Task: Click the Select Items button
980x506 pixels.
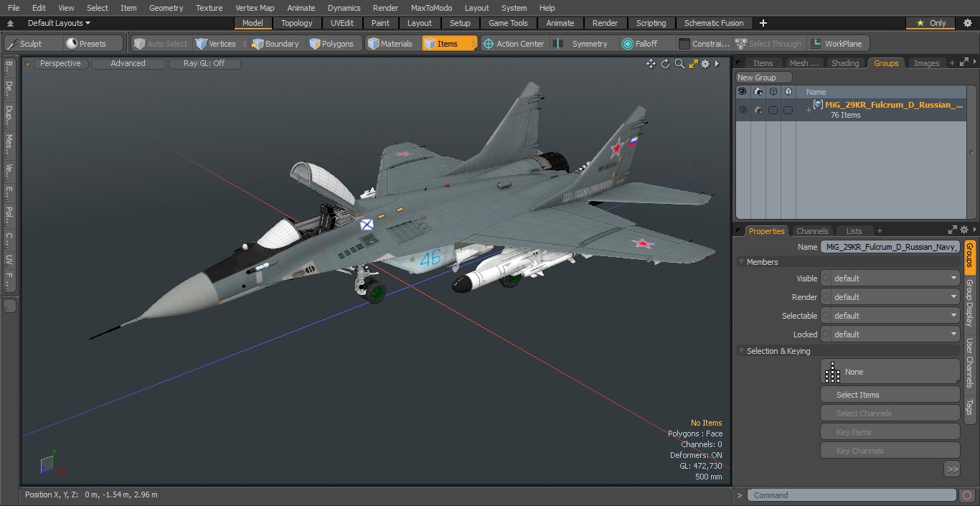Action: click(x=890, y=395)
